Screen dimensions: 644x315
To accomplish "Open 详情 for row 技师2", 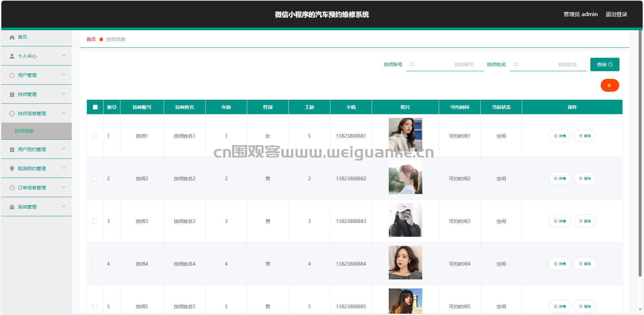I will click(559, 179).
